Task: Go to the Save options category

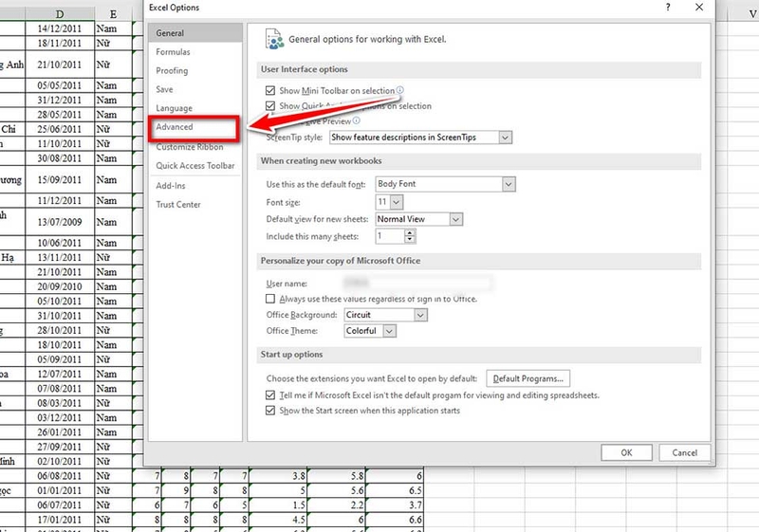Action: pos(164,89)
